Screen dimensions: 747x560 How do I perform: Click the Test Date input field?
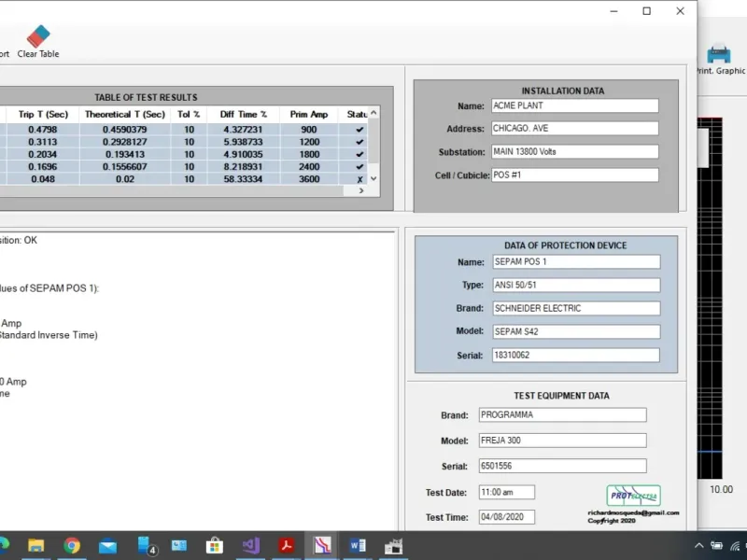pos(507,493)
